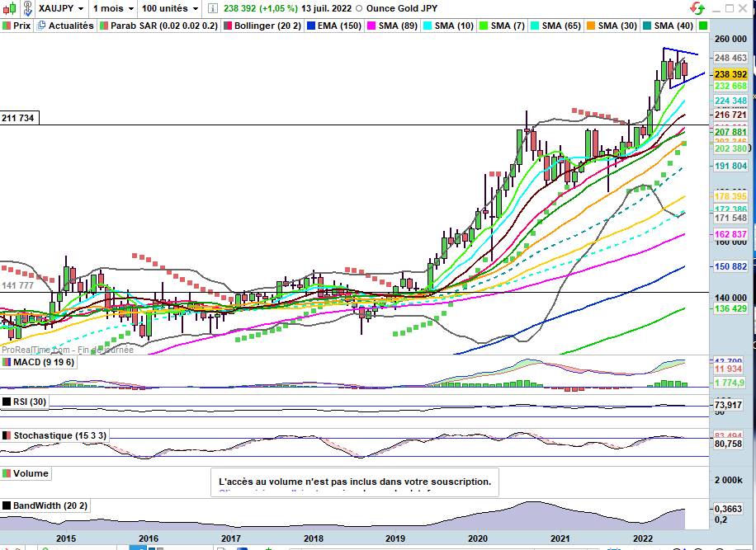The height and width of the screenshot is (550, 756).
Task: Click the BandWidth (20 2) label
Action: click(50, 505)
